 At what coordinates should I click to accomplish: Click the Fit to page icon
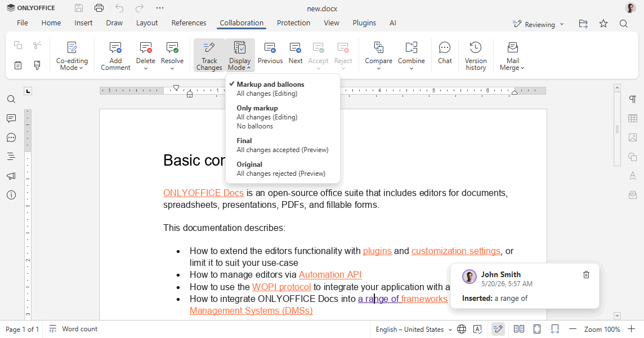(537, 329)
